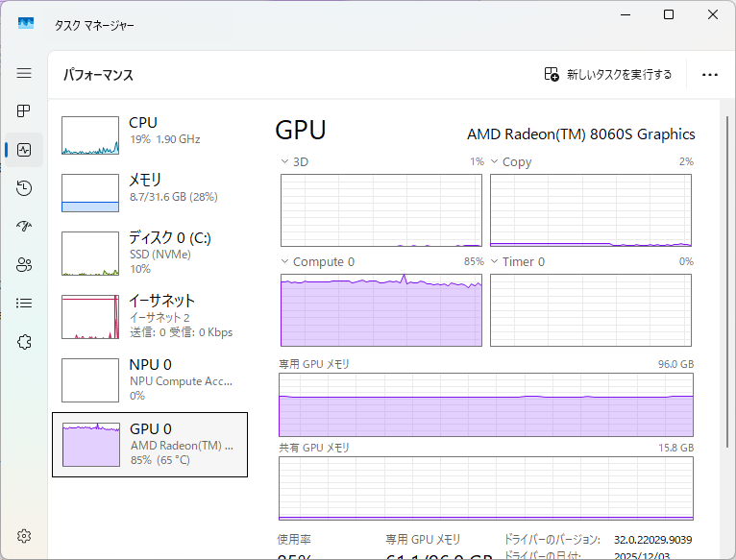Viewport: 736px width, 560px height.
Task: Click the 15.8 GB shared memory label
Action: point(675,448)
